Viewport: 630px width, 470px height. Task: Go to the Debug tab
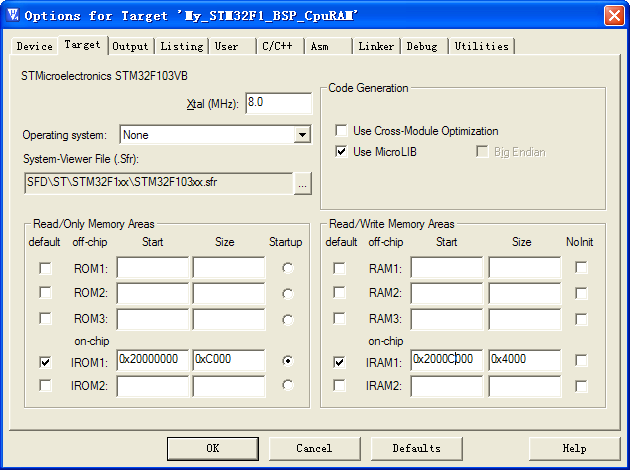pyautogui.click(x=422, y=46)
